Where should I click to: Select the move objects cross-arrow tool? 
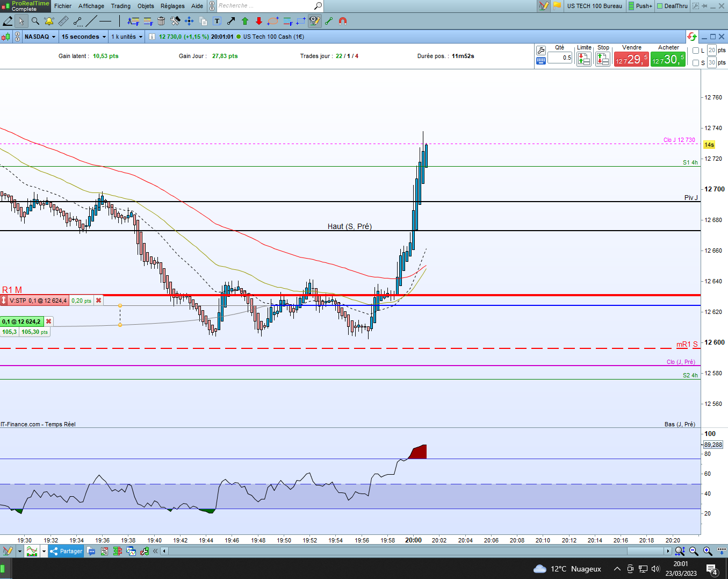(x=189, y=21)
